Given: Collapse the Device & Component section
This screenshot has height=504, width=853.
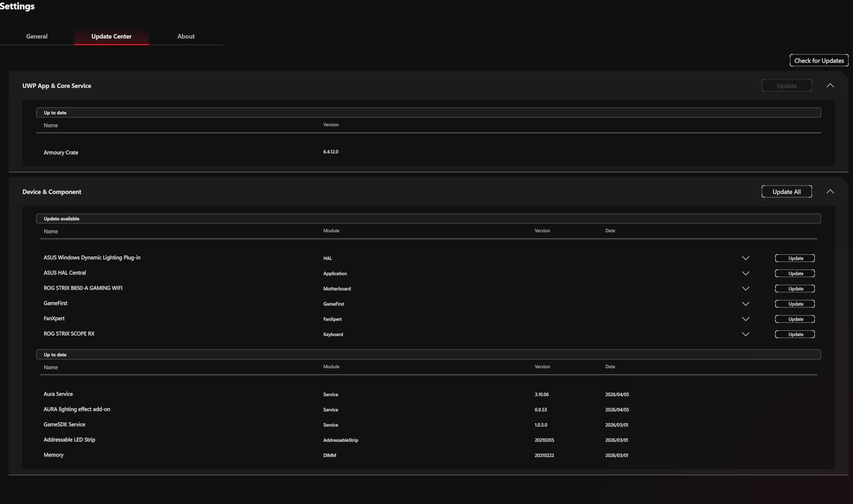Looking at the screenshot, I should pyautogui.click(x=830, y=191).
